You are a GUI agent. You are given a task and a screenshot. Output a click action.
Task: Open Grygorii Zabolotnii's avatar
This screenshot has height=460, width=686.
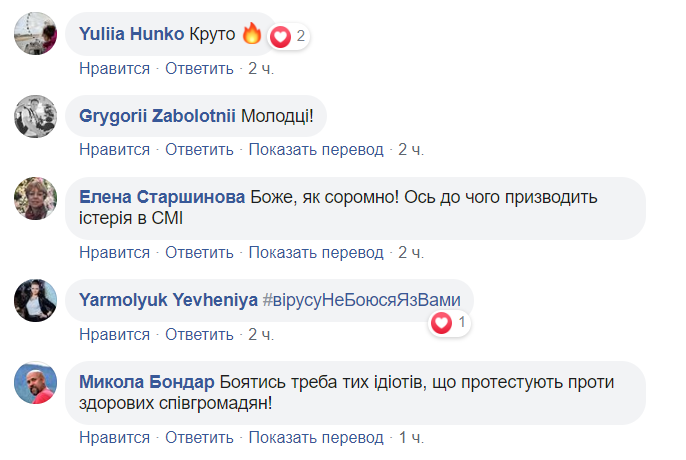pos(35,118)
